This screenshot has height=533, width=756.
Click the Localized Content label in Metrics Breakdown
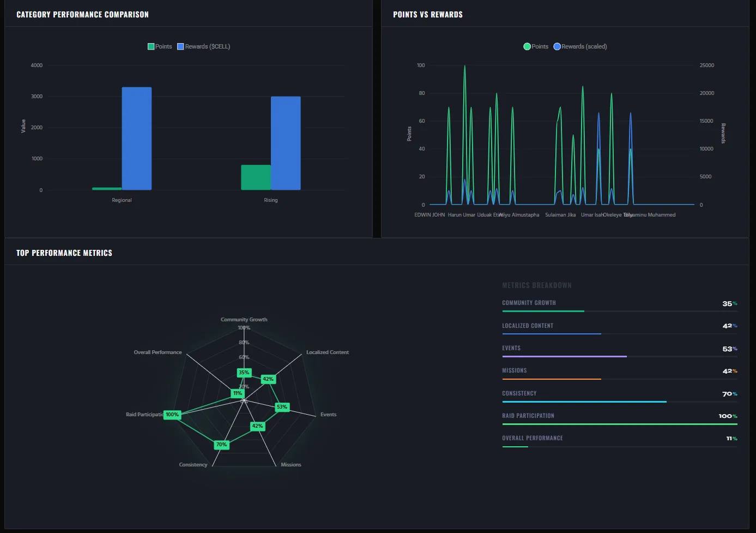click(x=528, y=326)
